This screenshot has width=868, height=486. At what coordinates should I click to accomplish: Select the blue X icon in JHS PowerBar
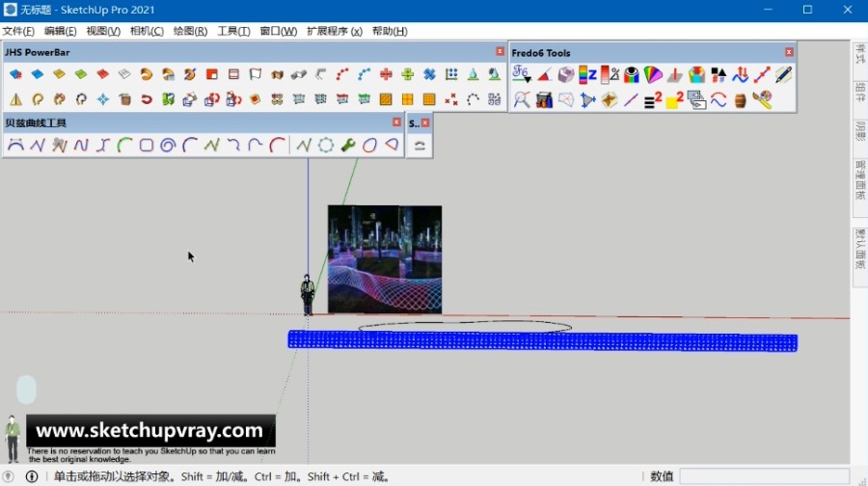pos(429,73)
